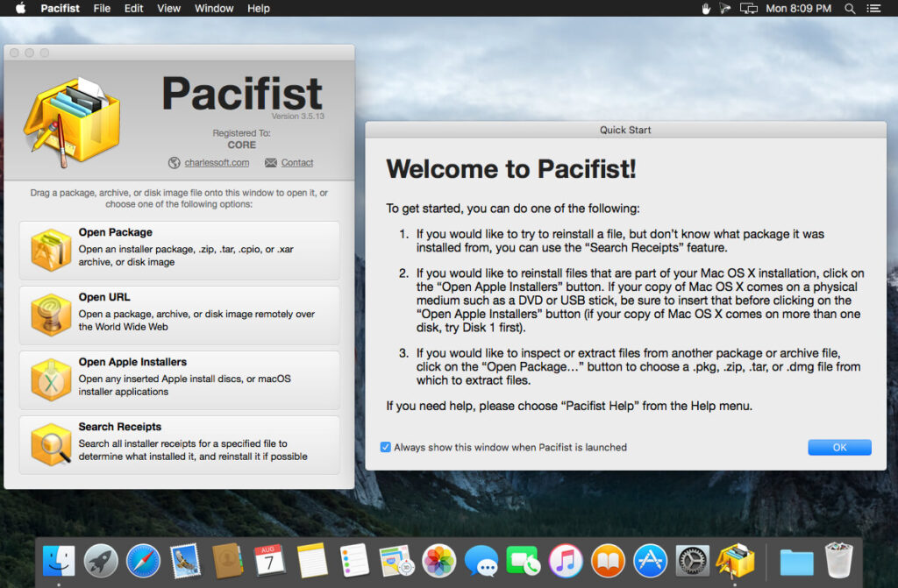Open iTunes from the Dock
Image resolution: width=898 pixels, height=588 pixels.
coord(566,560)
